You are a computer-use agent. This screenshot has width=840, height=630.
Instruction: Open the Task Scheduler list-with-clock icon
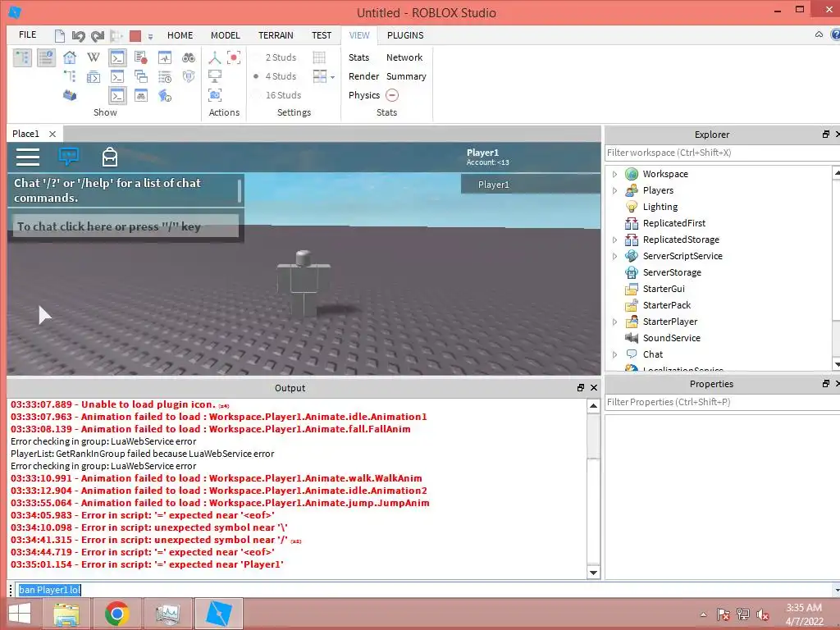164,76
